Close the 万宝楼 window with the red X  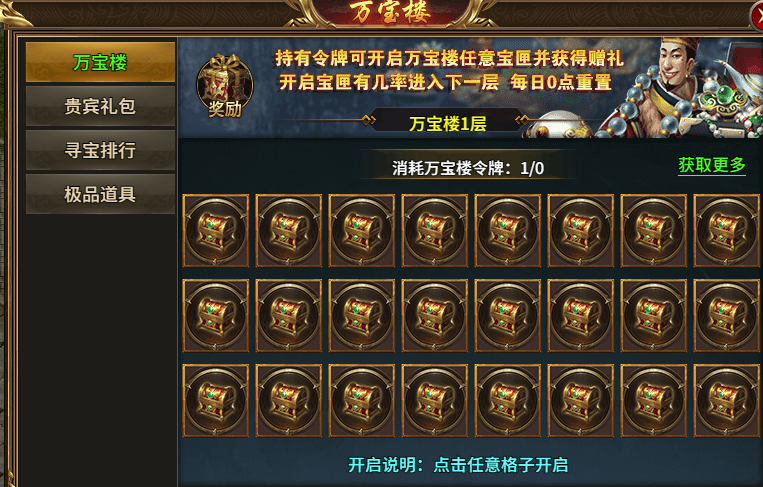(x=757, y=17)
